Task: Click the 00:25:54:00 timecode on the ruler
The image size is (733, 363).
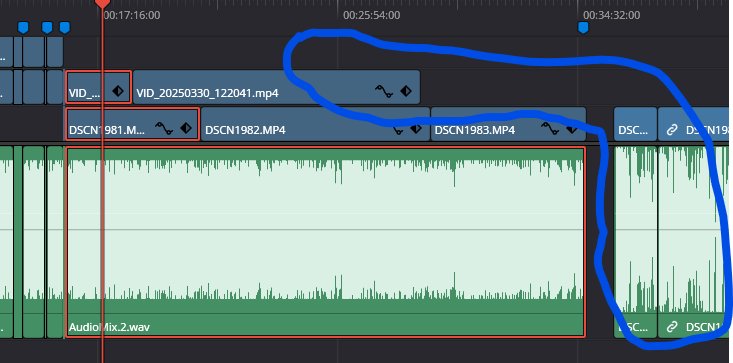Action: point(372,15)
